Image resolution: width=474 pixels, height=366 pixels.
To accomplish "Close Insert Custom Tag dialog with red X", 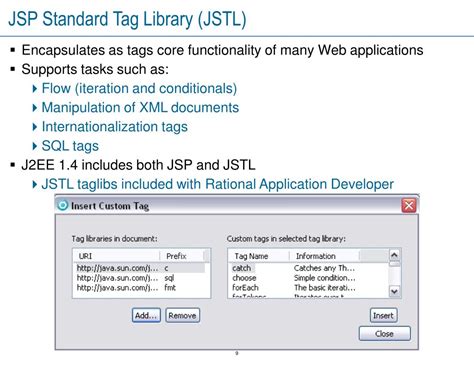I will [409, 205].
